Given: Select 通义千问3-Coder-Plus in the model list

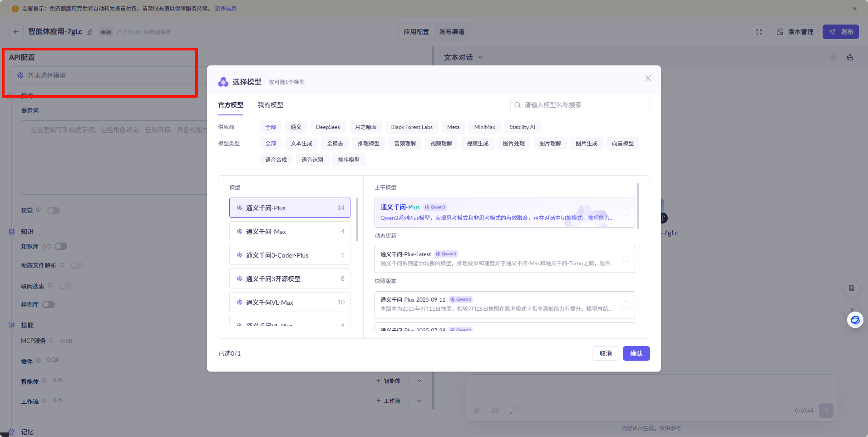Looking at the screenshot, I should coord(290,255).
